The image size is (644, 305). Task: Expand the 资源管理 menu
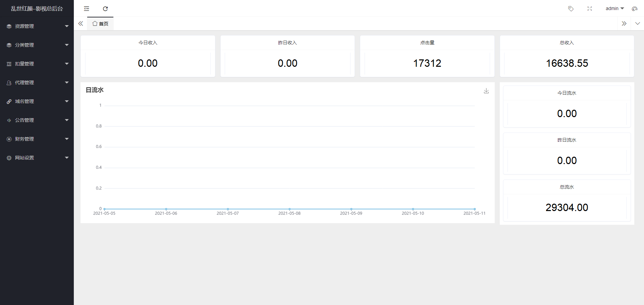(37, 26)
